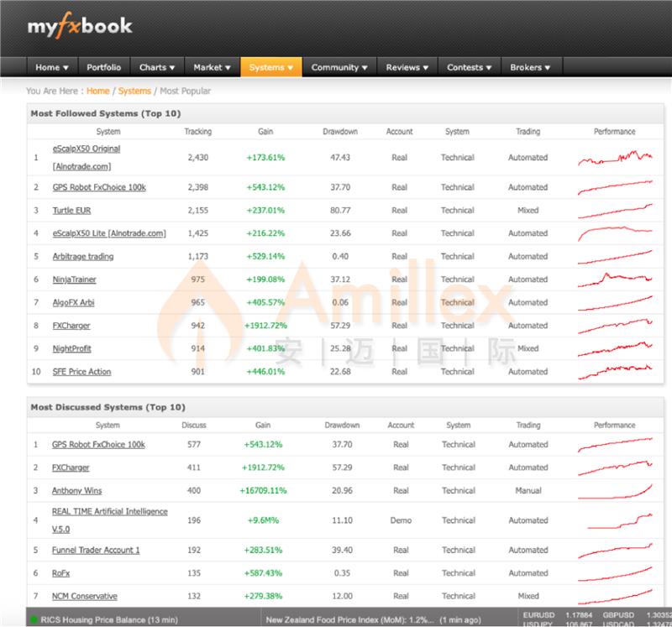Viewport: 672px width, 627px height.
Task: Open the Community menu
Action: pyautogui.click(x=339, y=67)
